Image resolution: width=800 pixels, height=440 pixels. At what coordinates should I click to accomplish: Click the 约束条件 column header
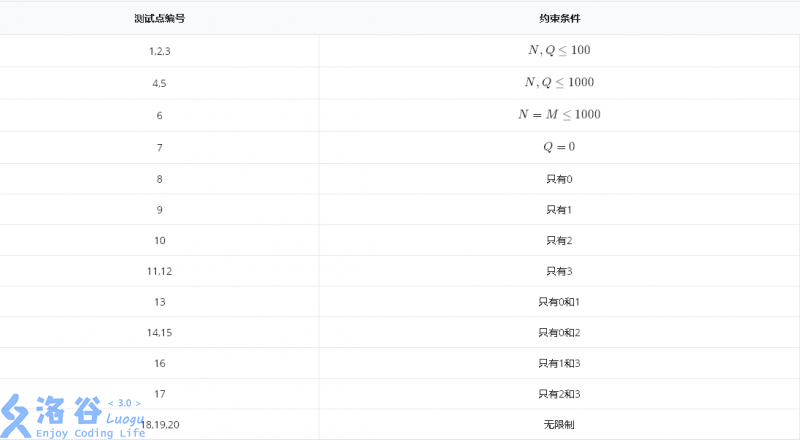560,19
